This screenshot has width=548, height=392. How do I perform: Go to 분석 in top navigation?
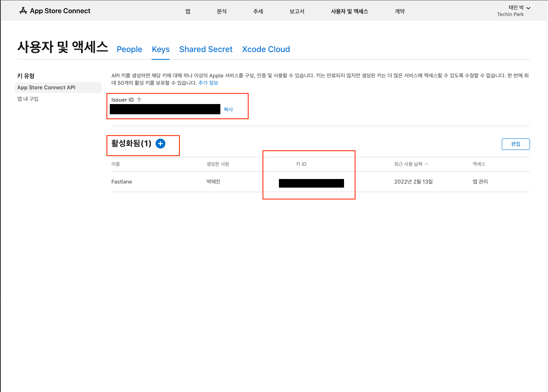pos(222,11)
